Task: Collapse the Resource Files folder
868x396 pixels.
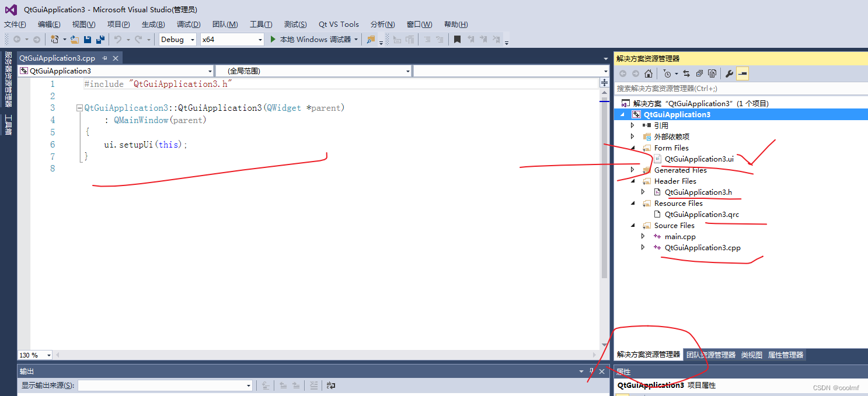Action: [633, 204]
